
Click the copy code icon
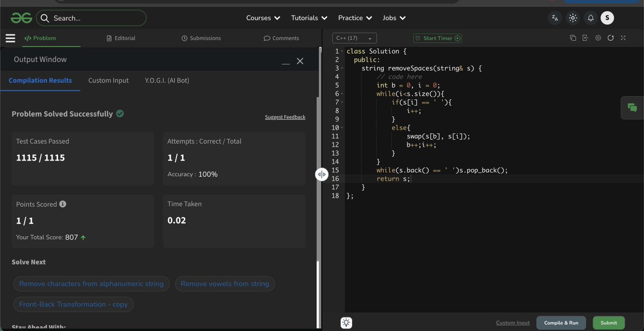[x=573, y=38]
